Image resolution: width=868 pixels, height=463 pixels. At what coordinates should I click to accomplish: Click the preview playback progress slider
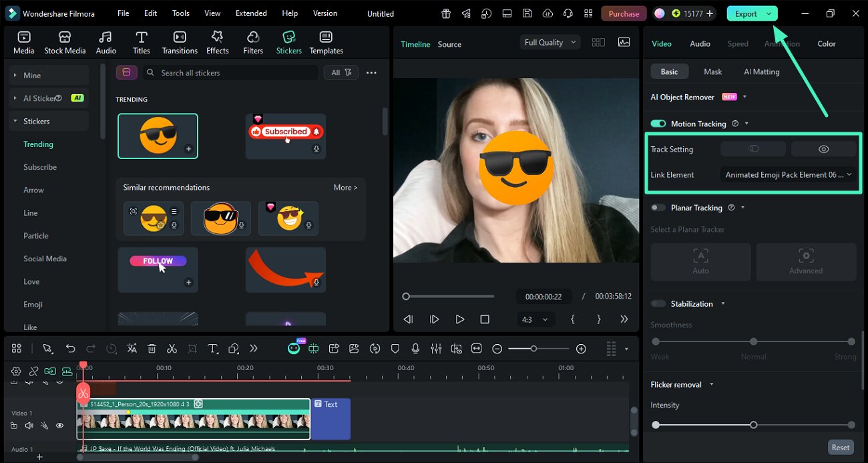[449, 296]
